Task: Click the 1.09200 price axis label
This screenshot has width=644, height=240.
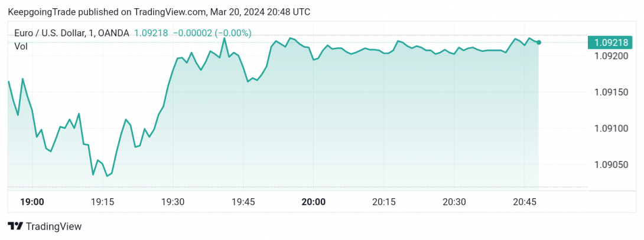Action: pyautogui.click(x=611, y=56)
